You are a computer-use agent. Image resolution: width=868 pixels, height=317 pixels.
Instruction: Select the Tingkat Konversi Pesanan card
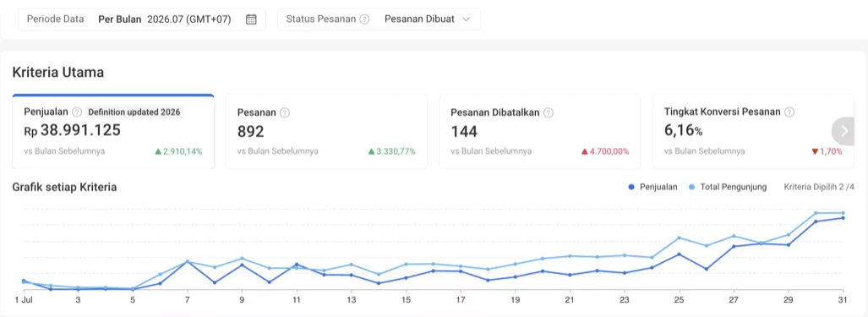pyautogui.click(x=753, y=131)
